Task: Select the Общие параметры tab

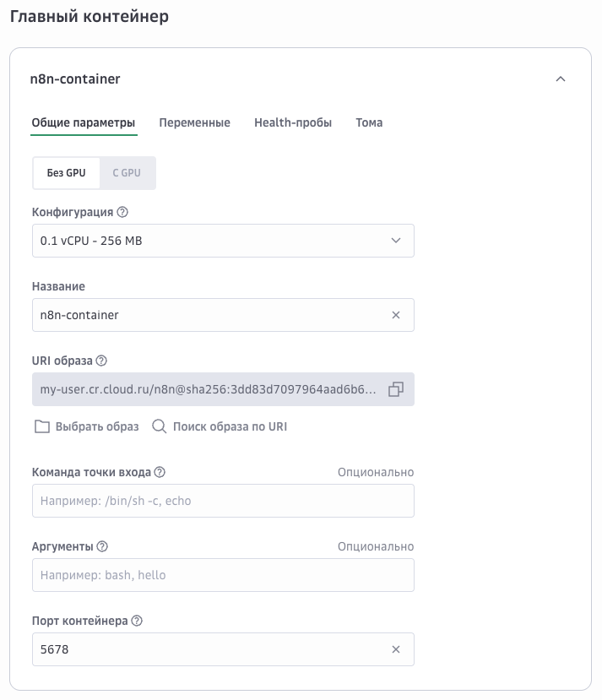Action: (84, 123)
